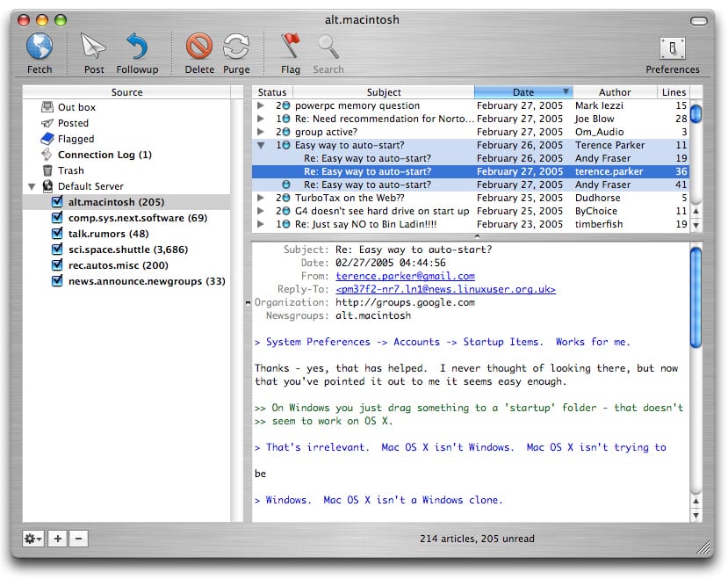The image size is (728, 579).
Task: Click the Followup arrow icon
Action: [137, 46]
